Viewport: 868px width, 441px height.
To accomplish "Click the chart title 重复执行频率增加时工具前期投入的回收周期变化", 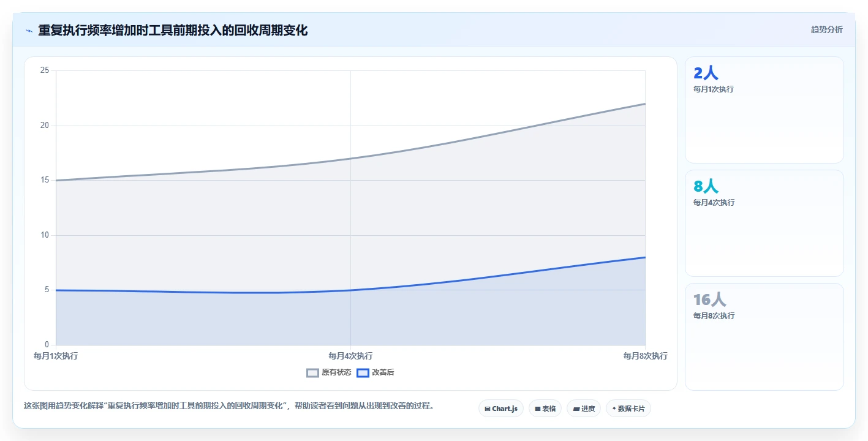I will pyautogui.click(x=173, y=30).
